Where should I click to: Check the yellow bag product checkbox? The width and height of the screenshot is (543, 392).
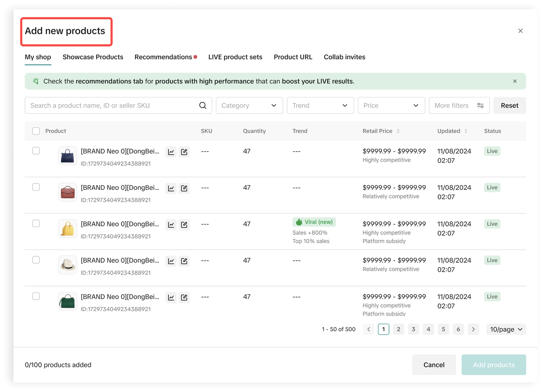(36, 224)
